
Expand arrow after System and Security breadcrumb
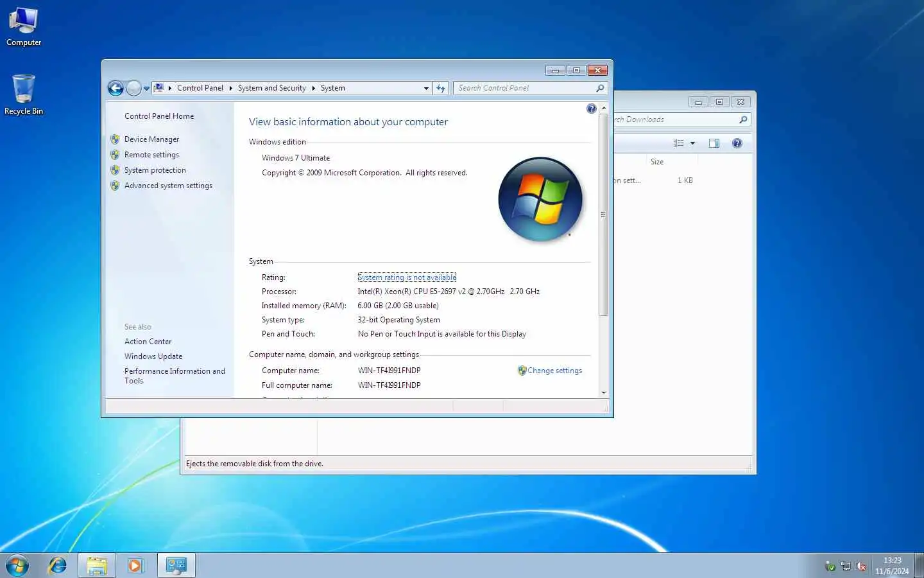314,88
